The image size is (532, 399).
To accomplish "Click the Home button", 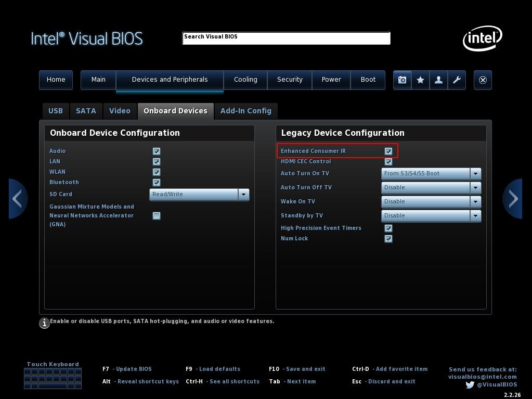I will [x=56, y=80].
